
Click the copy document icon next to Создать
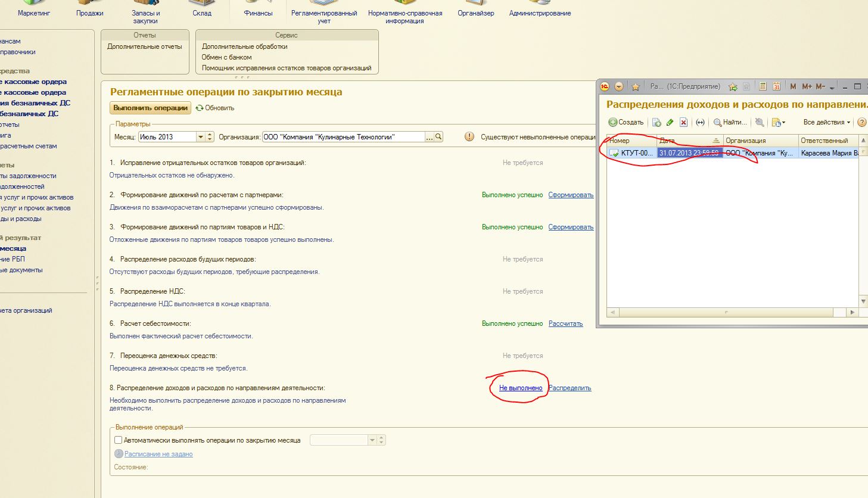657,122
